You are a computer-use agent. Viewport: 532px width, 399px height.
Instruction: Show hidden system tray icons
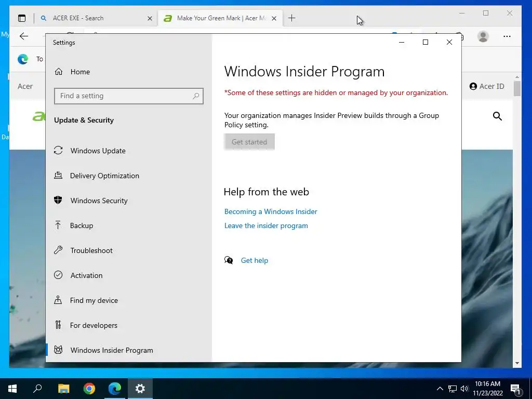(x=440, y=389)
